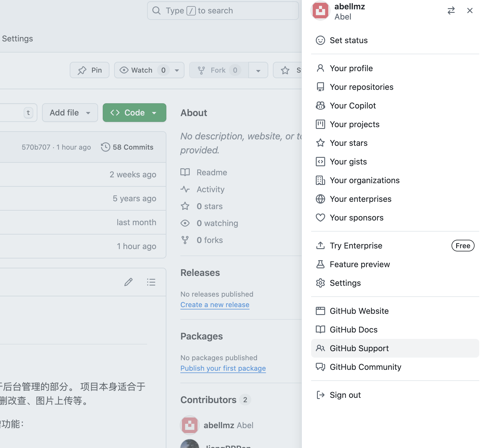Screen dimensions: 488x448
Task: Go to Your profile
Action: pos(395,68)
